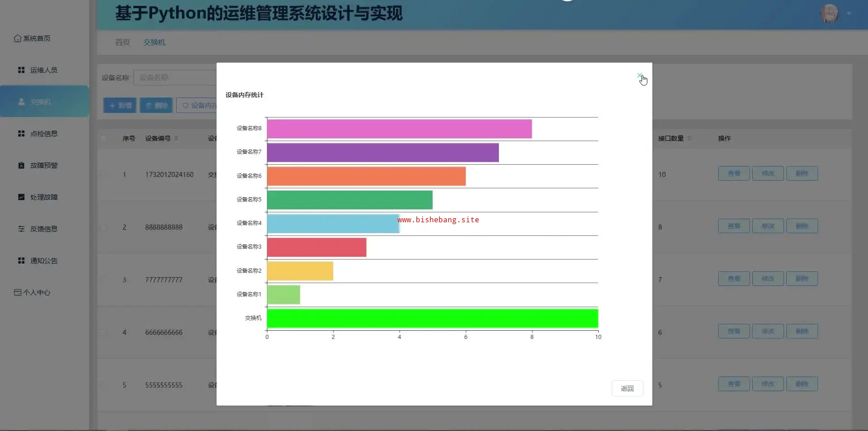Check the checkbox for row 1
Image resolution: width=868 pixels, height=431 pixels.
[x=103, y=175]
